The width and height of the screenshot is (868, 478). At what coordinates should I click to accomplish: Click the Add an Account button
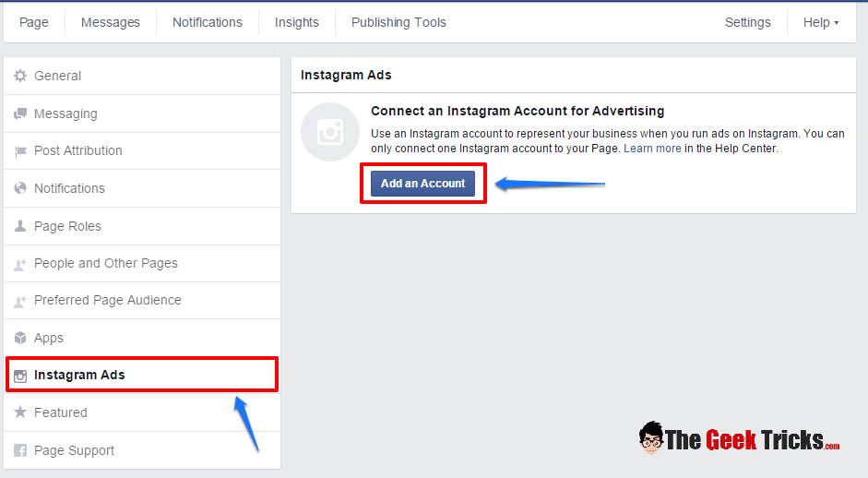tap(422, 184)
